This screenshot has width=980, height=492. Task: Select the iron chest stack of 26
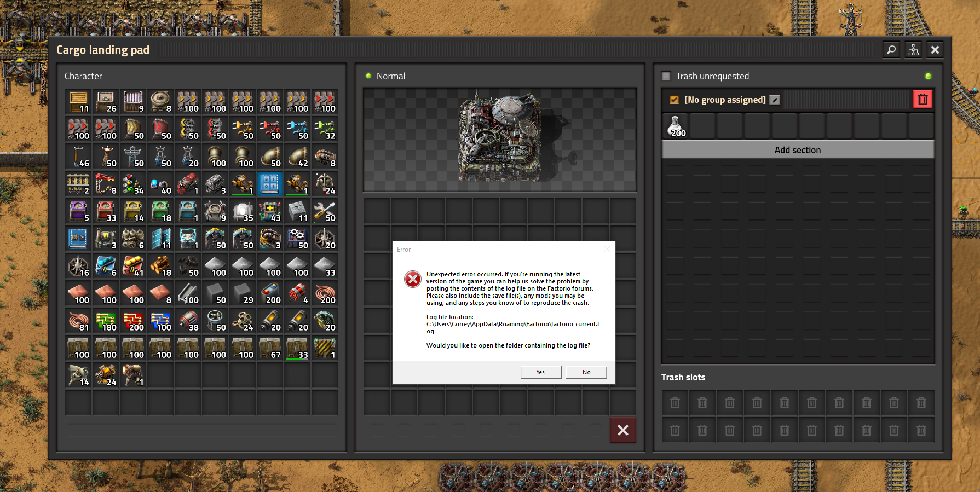106,102
